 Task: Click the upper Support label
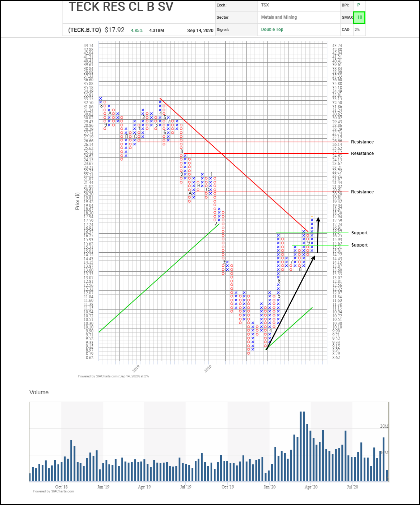coord(359,233)
